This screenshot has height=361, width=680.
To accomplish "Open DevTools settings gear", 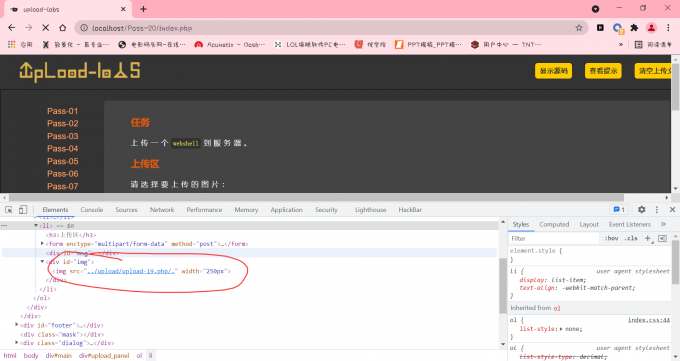I will pyautogui.click(x=641, y=210).
